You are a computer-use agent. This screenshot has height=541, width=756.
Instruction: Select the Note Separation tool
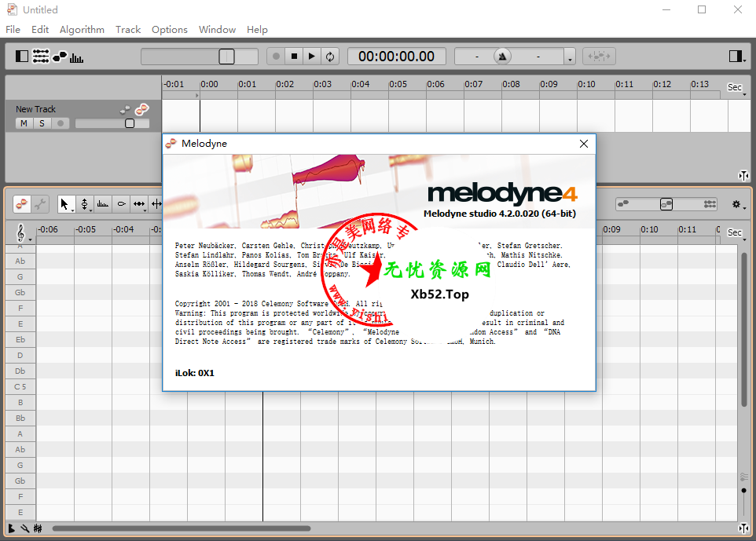tap(156, 204)
